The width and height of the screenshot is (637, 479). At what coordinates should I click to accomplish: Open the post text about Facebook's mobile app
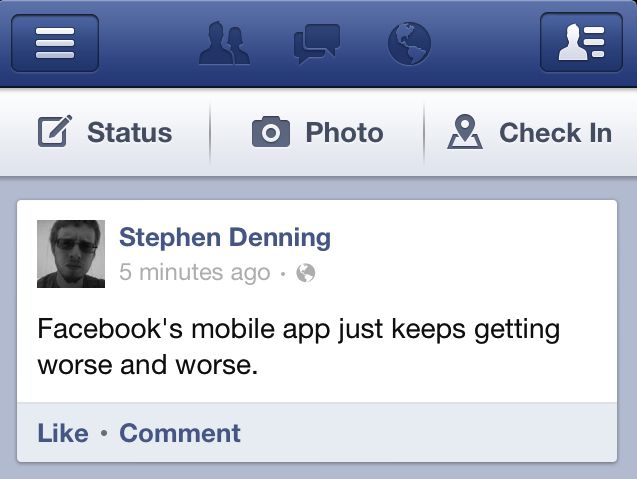click(x=299, y=347)
